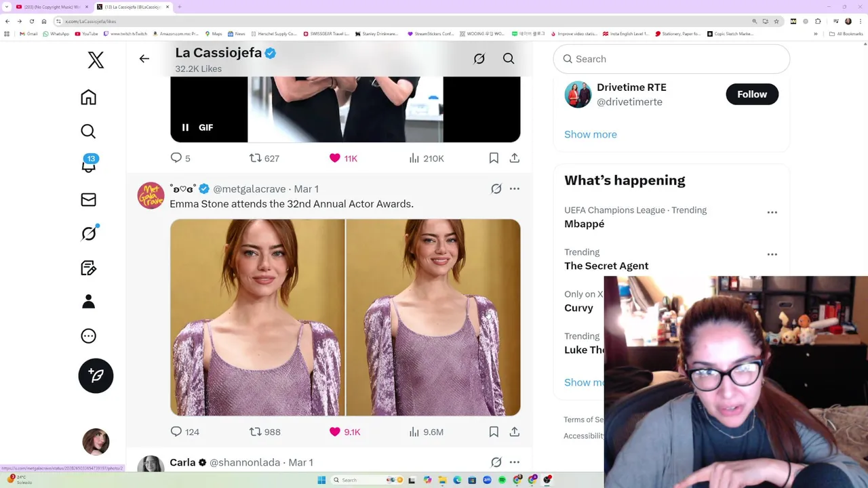Open more options on metgalacrave post
The height and width of the screenshot is (488, 868).
[515, 189]
